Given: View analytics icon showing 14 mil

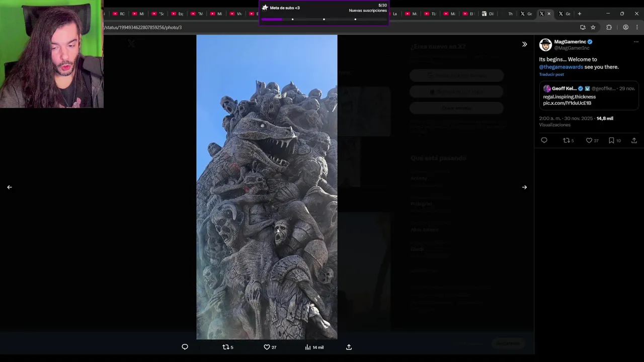Looking at the screenshot, I should [x=314, y=347].
